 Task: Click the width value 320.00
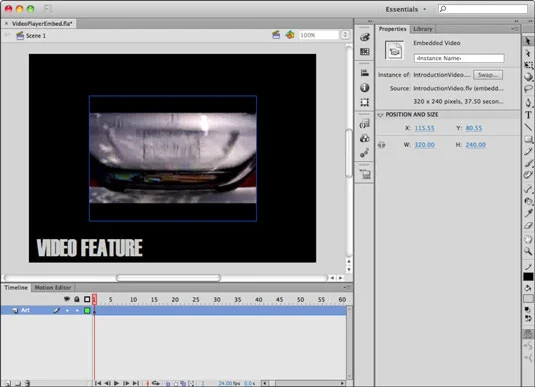[424, 145]
